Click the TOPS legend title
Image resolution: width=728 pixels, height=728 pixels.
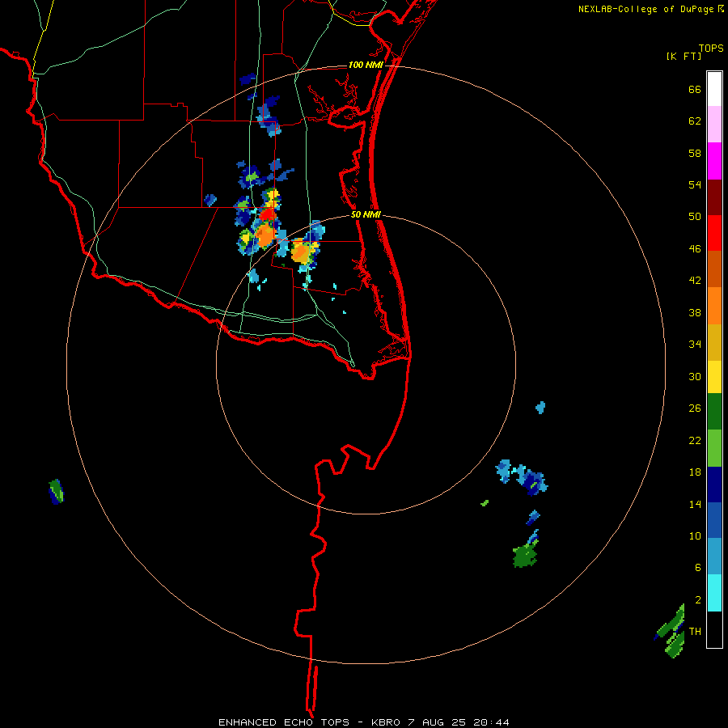click(x=711, y=49)
